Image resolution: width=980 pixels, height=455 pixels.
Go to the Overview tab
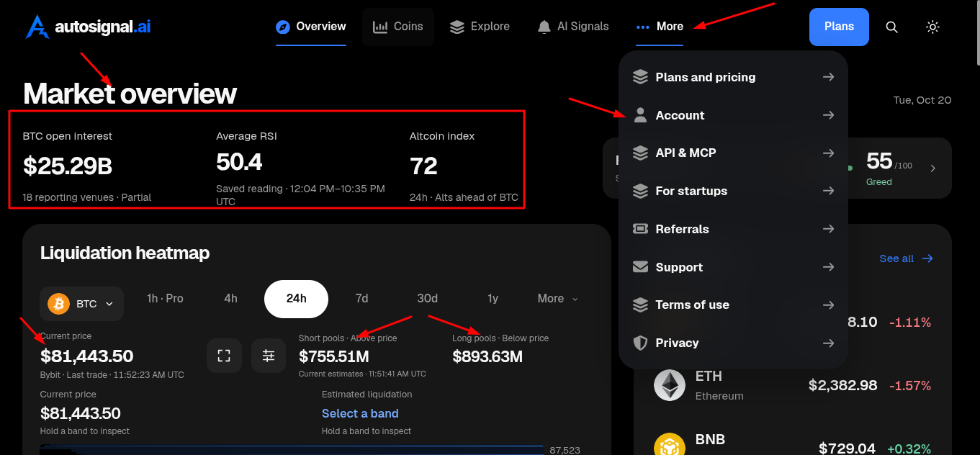coord(311,27)
